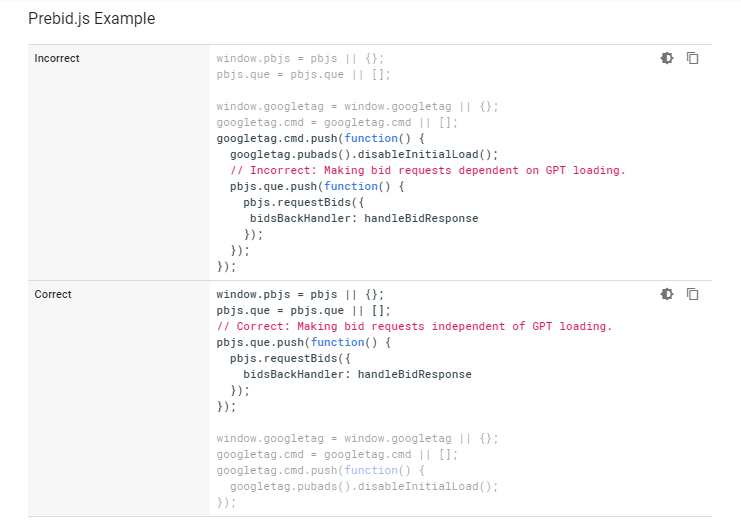Copy the Correct code sample
741x530 pixels.
[x=692, y=294]
